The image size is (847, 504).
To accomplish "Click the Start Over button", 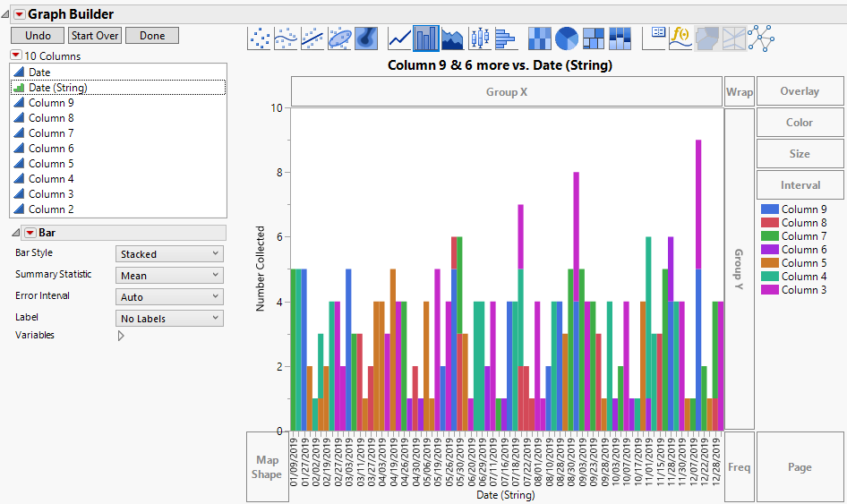I will coord(95,36).
